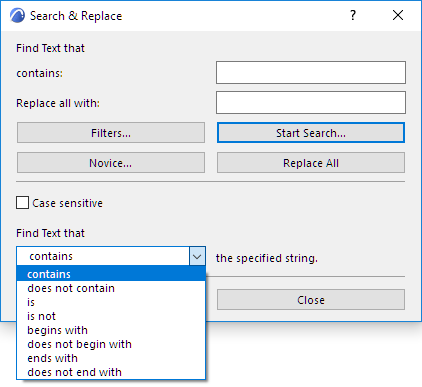
Task: Click the Replace All button
Action: pyautogui.click(x=311, y=163)
